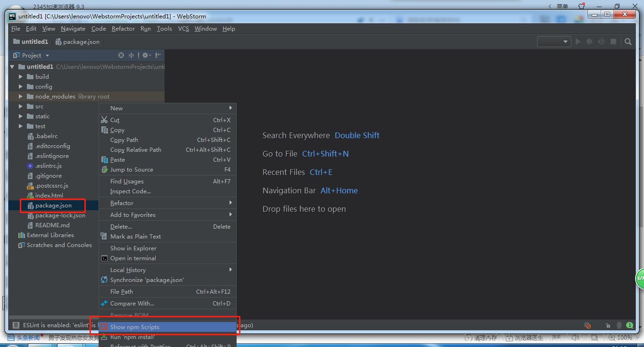Click the Debug bug icon in toolbar
644x347 pixels.
coord(590,41)
